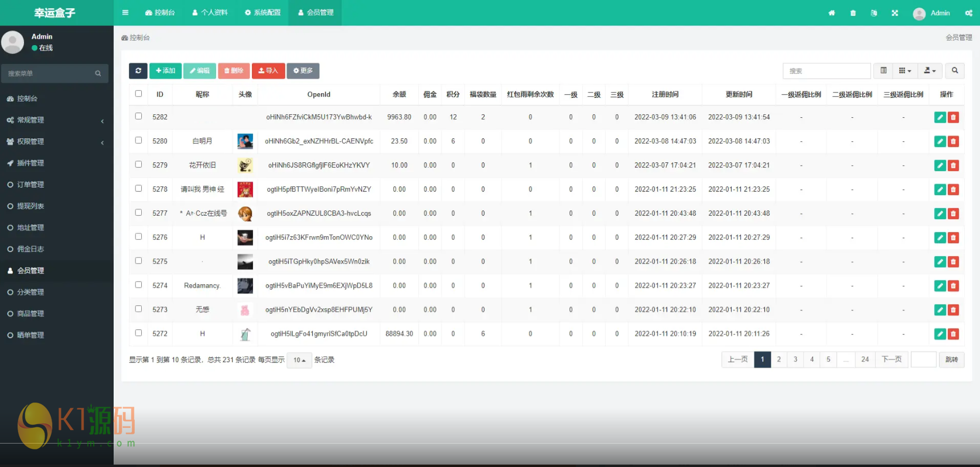The height and width of the screenshot is (467, 980).
Task: Check the row 5277 checkbox
Action: click(138, 212)
